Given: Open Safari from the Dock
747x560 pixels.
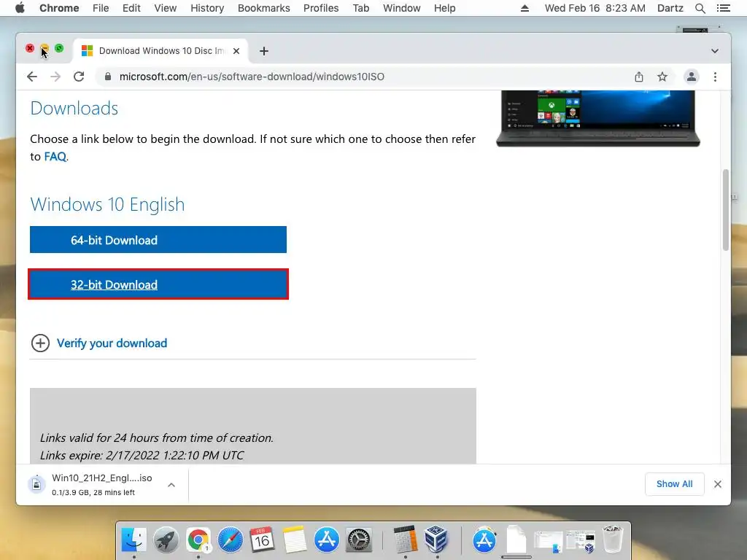Looking at the screenshot, I should click(x=230, y=540).
